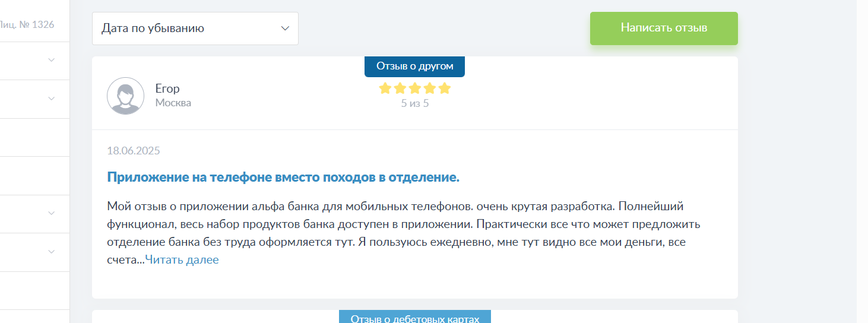Click the review body text starting 'Мой отзыв о приложении'
Viewport: 868px width, 323px height.
(x=404, y=233)
